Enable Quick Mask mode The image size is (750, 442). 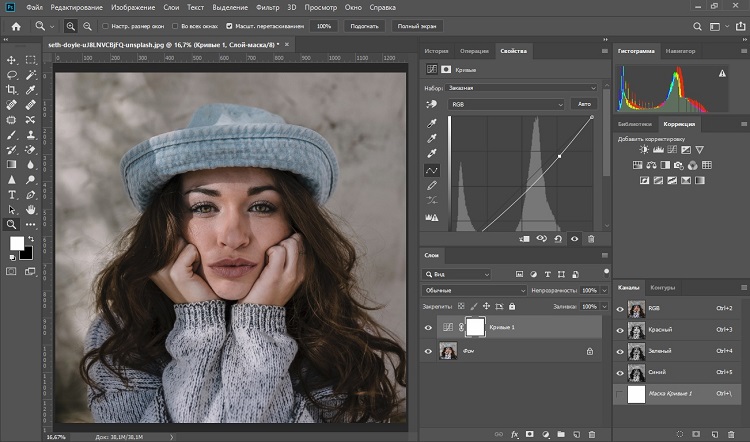11,271
